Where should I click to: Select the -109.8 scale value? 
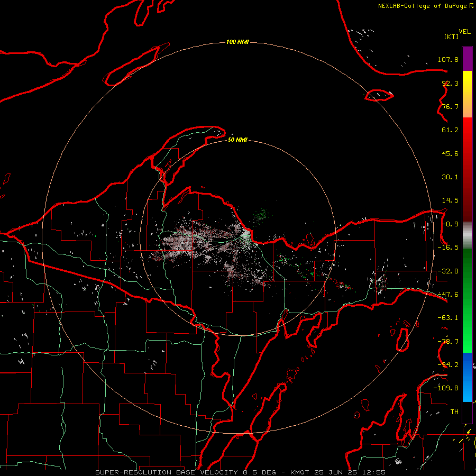click(x=446, y=388)
